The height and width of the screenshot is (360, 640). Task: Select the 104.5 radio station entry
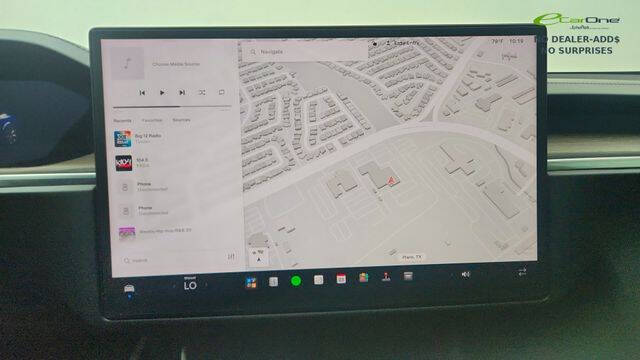pyautogui.click(x=173, y=163)
